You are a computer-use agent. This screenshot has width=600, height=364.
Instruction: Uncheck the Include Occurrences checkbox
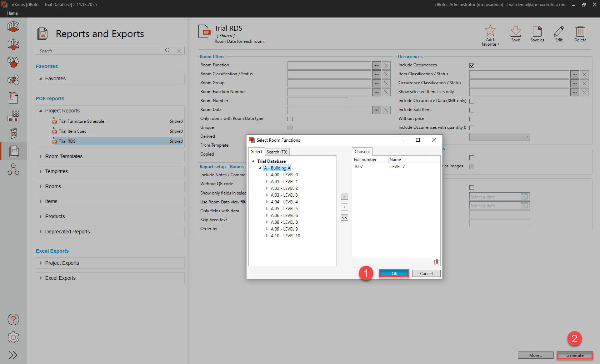pos(472,65)
